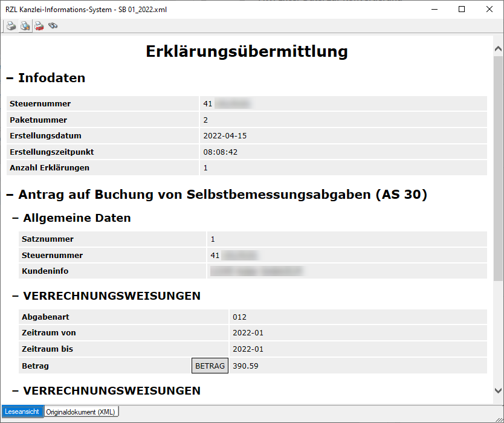Click the Erstellungsdatum value 2022-04-15
Viewport: 504px width, 423px height.
[225, 136]
